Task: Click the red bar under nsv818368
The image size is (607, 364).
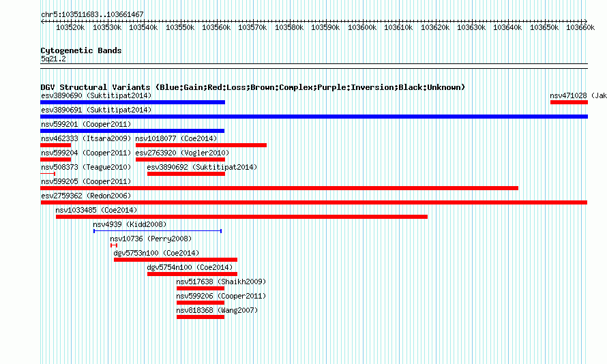Action: click(x=201, y=317)
